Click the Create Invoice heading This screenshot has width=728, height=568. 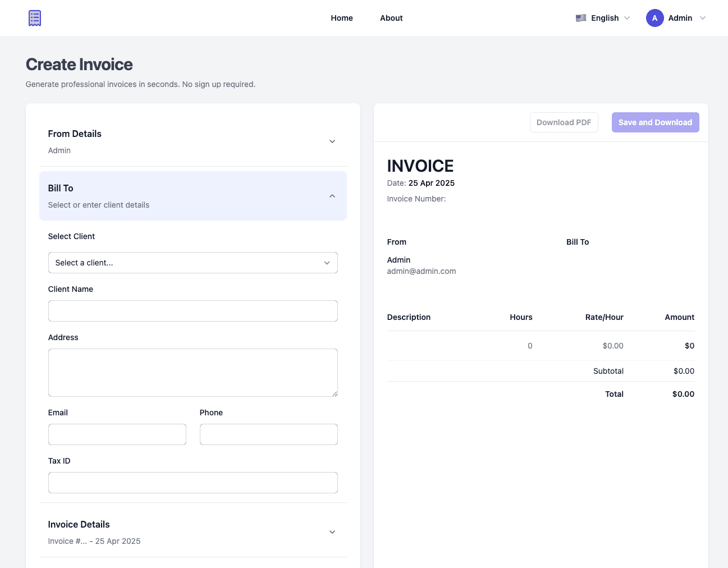[79, 65]
